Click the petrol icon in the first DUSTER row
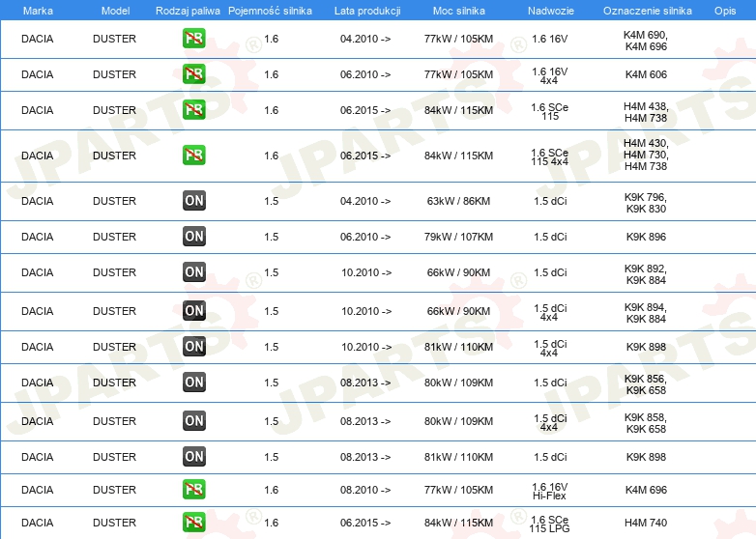The width and height of the screenshot is (756, 539). (x=193, y=39)
